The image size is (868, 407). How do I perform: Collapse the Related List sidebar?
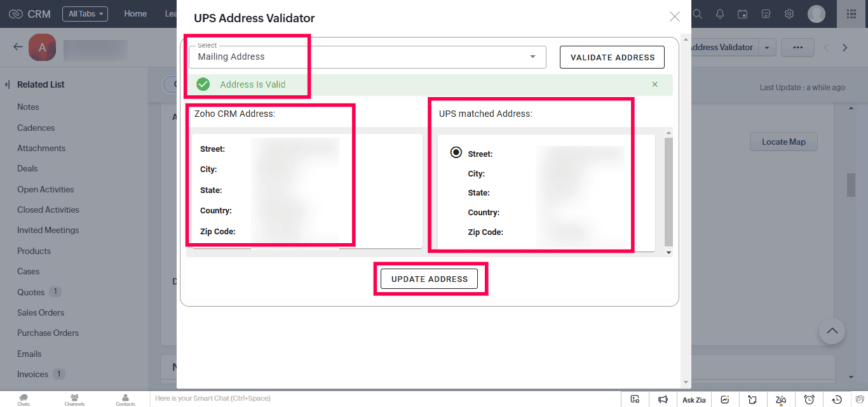coord(7,84)
